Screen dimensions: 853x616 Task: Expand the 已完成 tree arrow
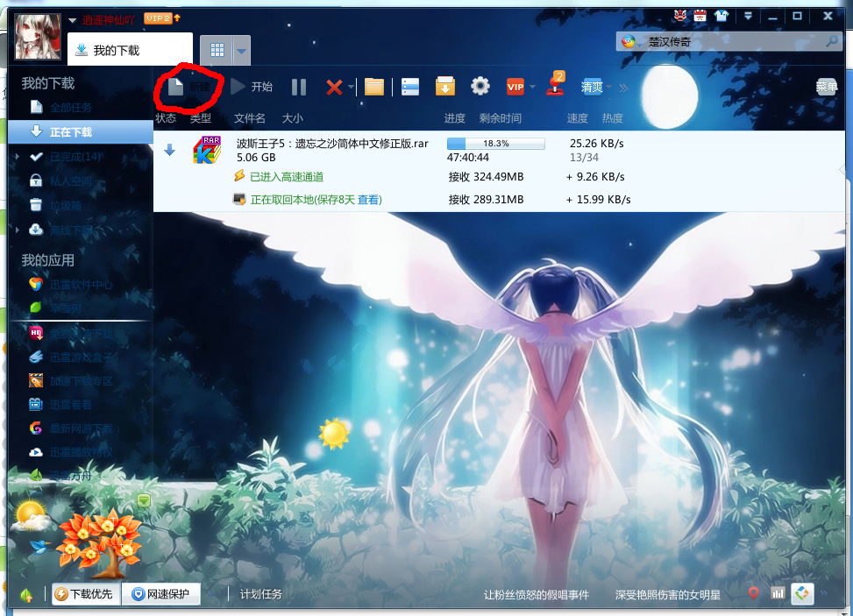click(x=18, y=157)
